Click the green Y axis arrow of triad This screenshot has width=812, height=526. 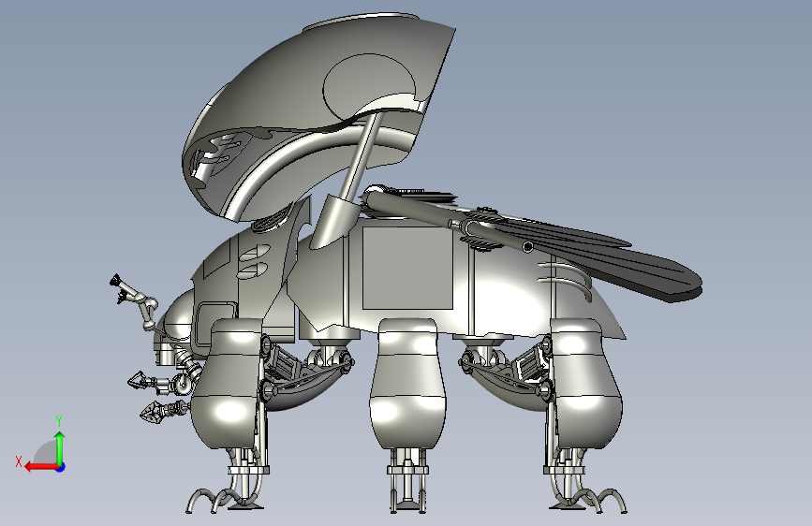point(60,447)
